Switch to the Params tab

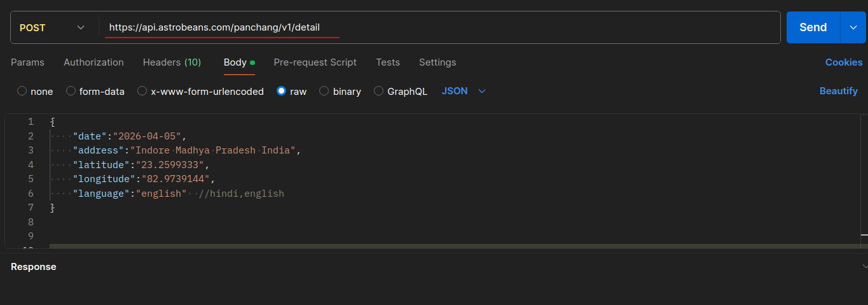[27, 62]
